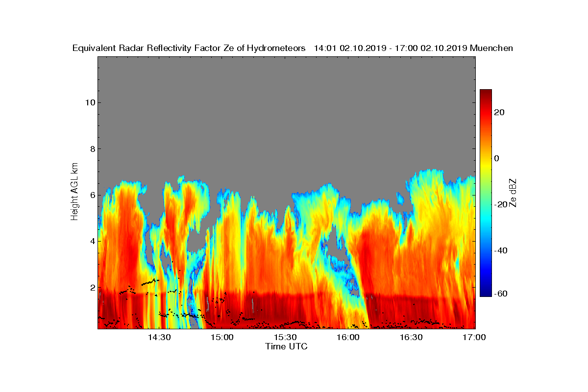Screen dimensions: 588x392
Task: Click the height tick label 2
Action: click(92, 287)
